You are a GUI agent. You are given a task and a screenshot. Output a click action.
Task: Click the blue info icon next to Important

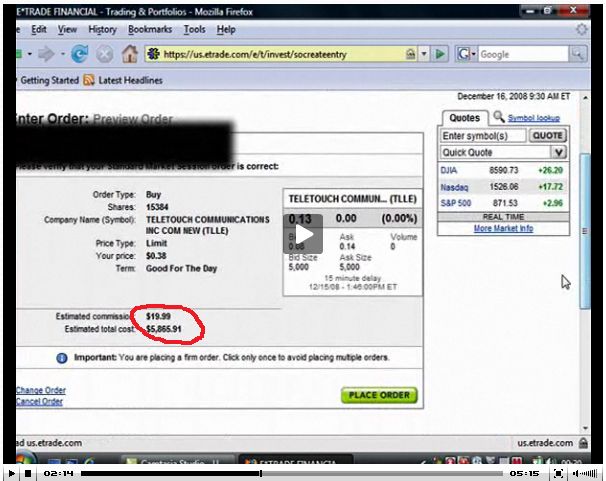tap(62, 358)
